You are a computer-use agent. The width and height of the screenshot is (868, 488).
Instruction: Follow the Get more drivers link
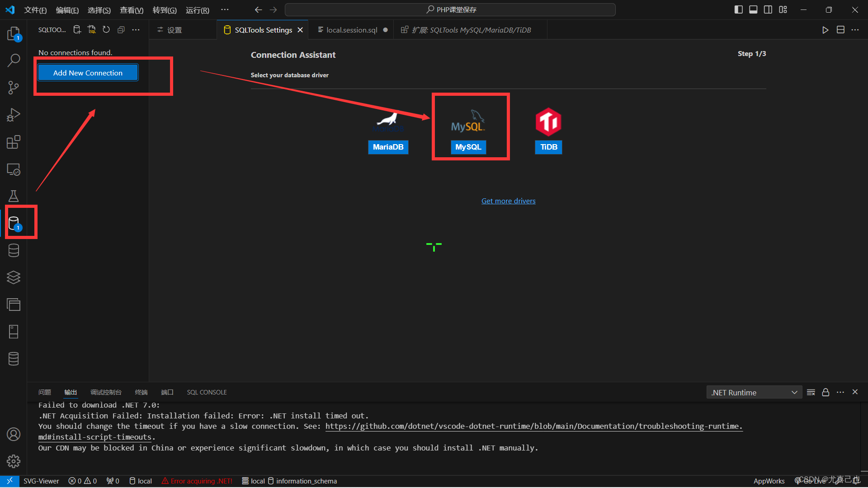(508, 201)
